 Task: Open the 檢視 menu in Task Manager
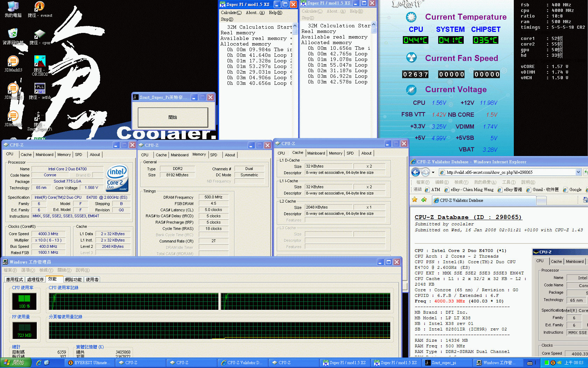tap(46, 270)
